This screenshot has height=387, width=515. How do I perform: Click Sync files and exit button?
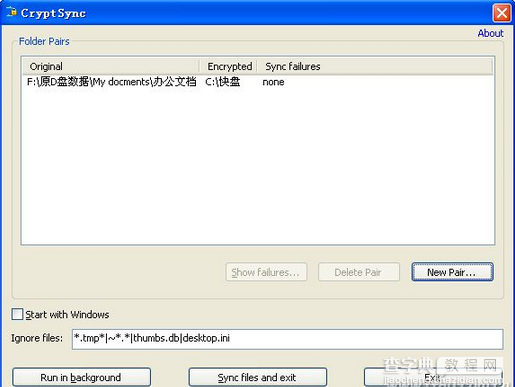257,377
